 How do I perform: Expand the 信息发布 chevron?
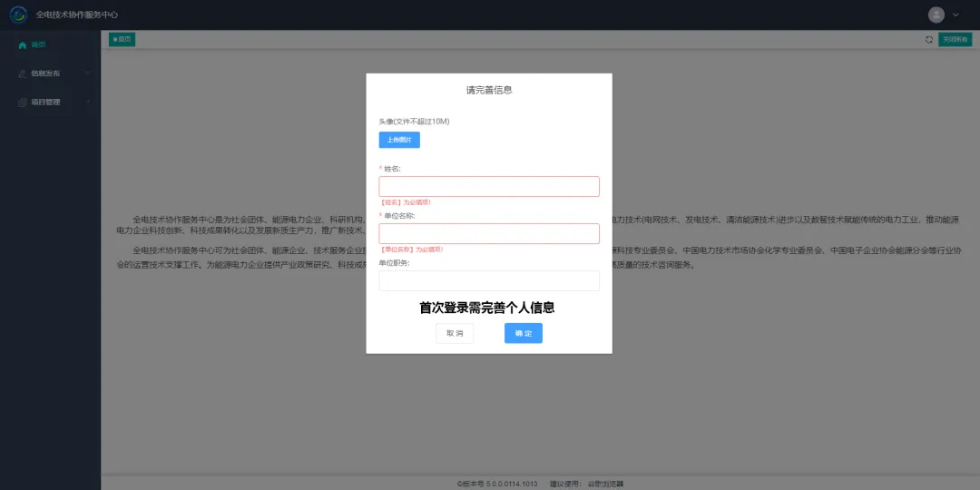click(x=87, y=73)
